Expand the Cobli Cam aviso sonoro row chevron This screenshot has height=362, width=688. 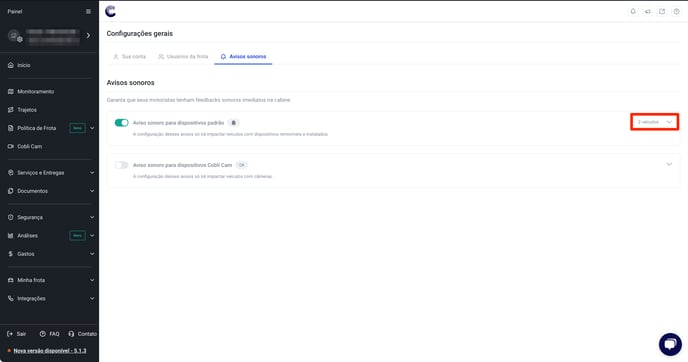tap(669, 164)
